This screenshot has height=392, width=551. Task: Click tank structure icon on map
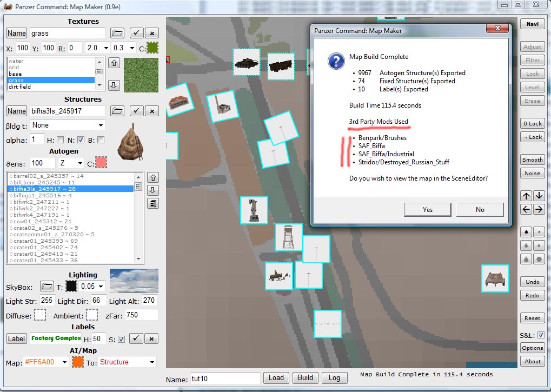[247, 63]
